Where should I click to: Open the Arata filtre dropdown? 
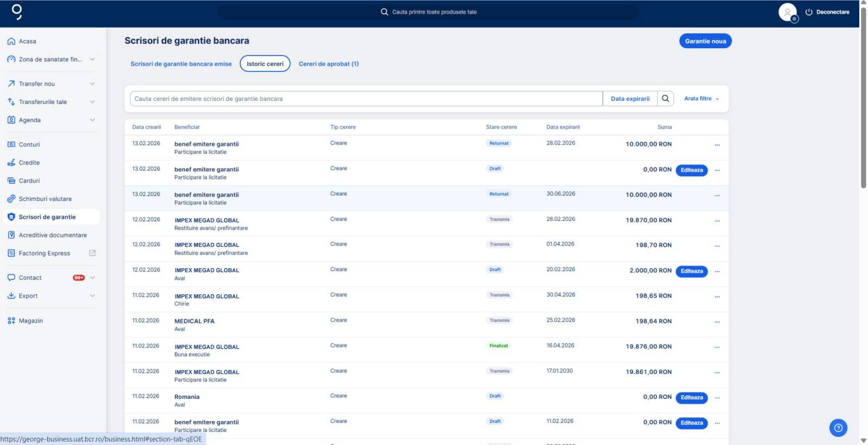701,99
